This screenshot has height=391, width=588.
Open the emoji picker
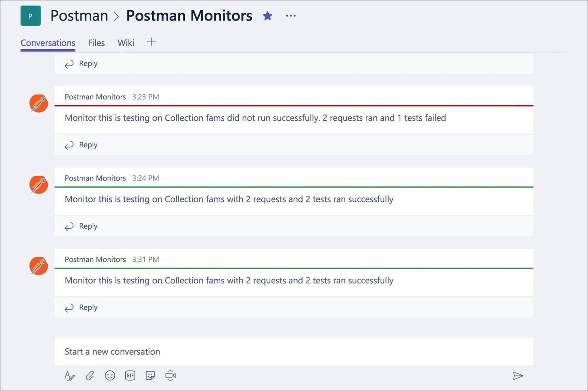(110, 376)
